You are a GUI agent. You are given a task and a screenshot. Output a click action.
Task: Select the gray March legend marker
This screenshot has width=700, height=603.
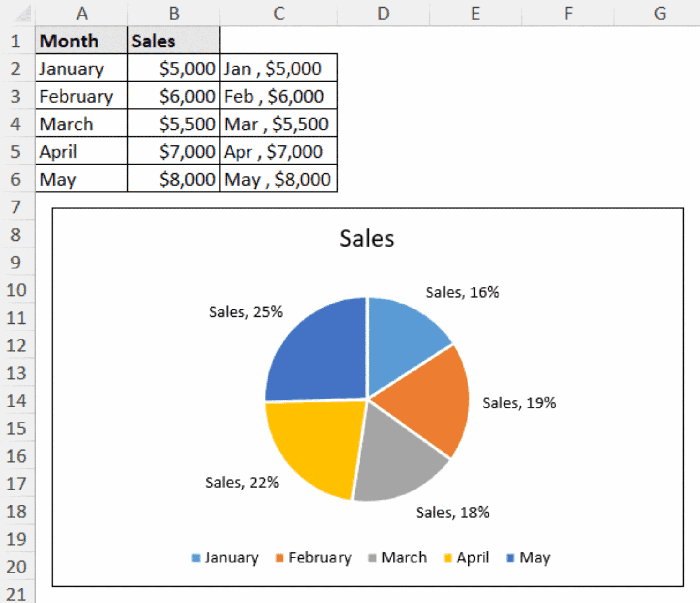pyautogui.click(x=371, y=557)
